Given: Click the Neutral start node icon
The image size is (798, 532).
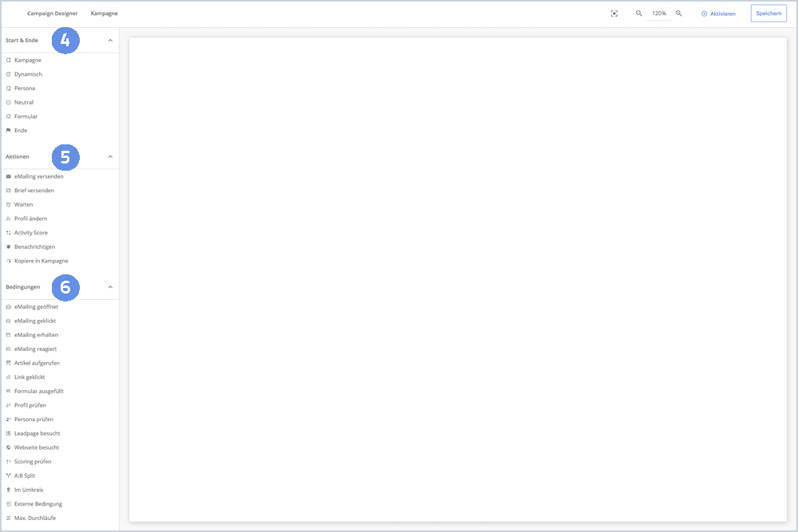Looking at the screenshot, I should click(x=8, y=102).
